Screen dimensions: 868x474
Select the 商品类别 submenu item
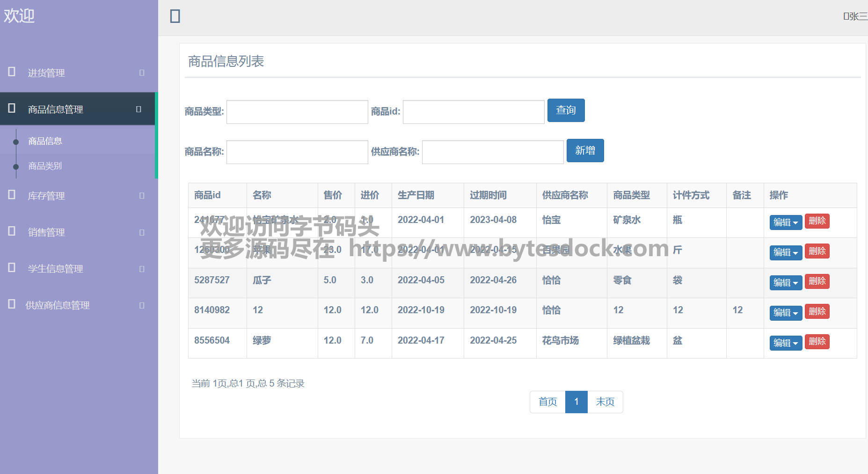[x=45, y=166]
